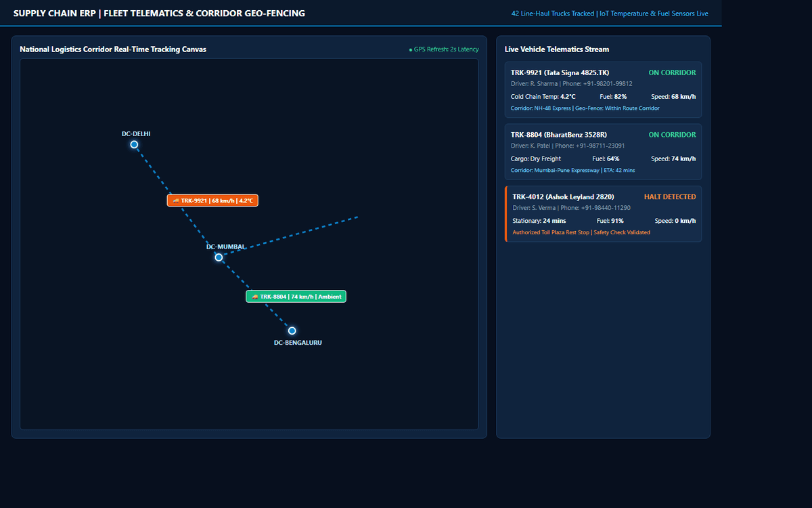Screen dimensions: 812x508
Task: Click ON CORRIDOR status on the Tata Signa card
Action: tap(672, 72)
